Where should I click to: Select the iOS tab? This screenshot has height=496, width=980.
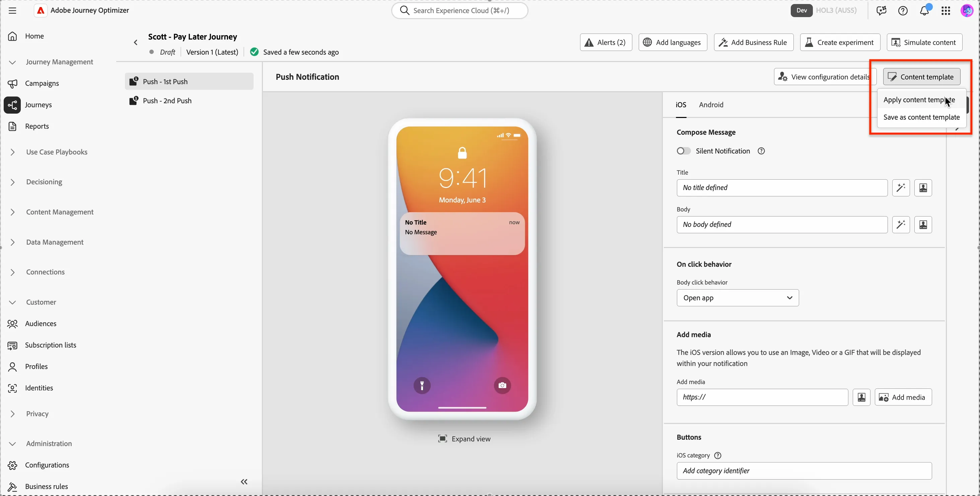coord(681,105)
